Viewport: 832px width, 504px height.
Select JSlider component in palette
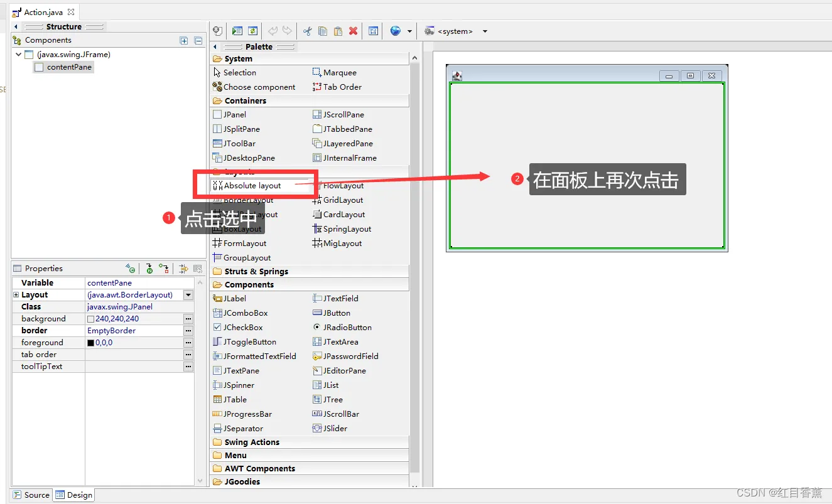[x=330, y=429]
